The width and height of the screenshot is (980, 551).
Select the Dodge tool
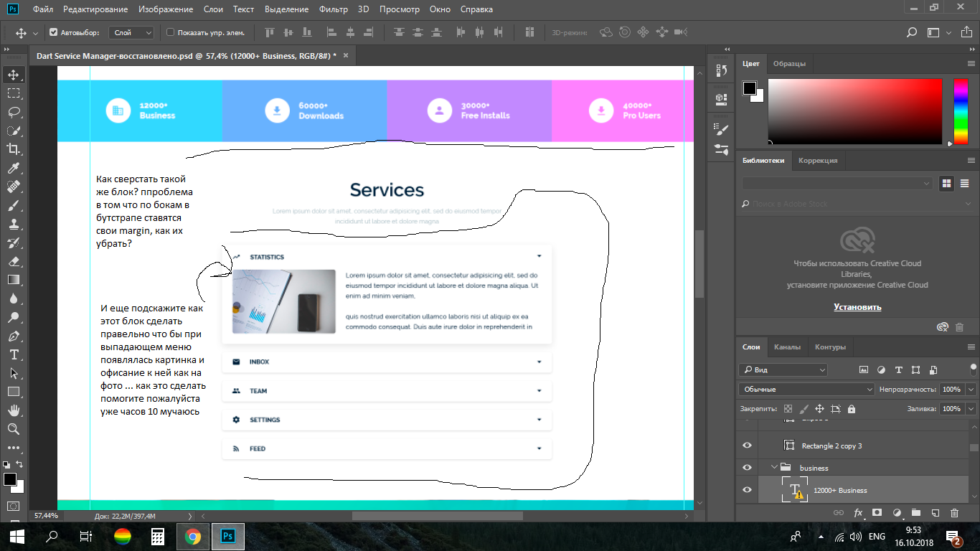click(x=13, y=317)
